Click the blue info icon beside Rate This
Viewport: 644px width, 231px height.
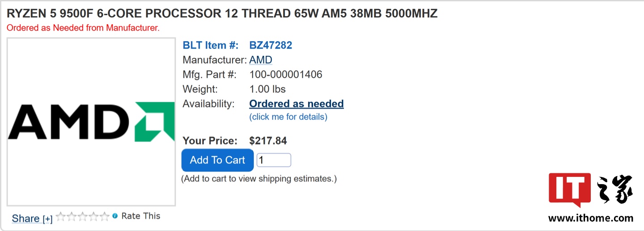[x=115, y=216]
